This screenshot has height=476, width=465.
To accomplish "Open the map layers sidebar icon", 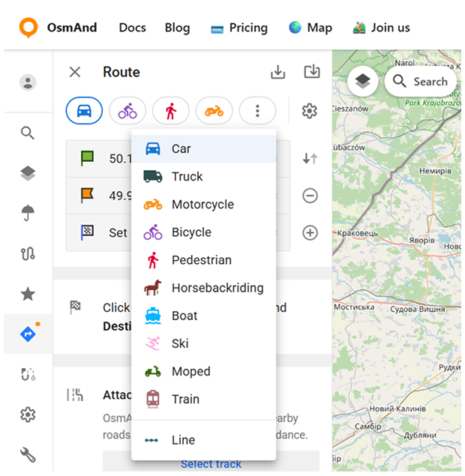I will tap(28, 173).
